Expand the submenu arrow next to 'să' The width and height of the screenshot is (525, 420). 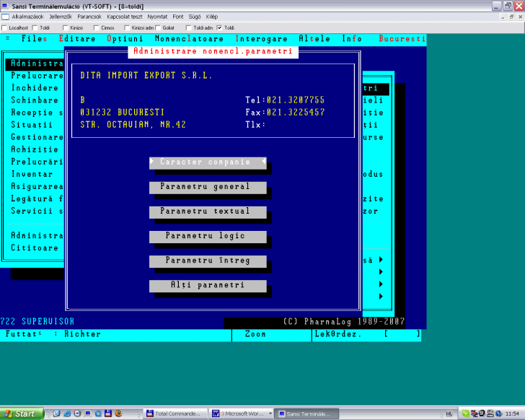(381, 260)
